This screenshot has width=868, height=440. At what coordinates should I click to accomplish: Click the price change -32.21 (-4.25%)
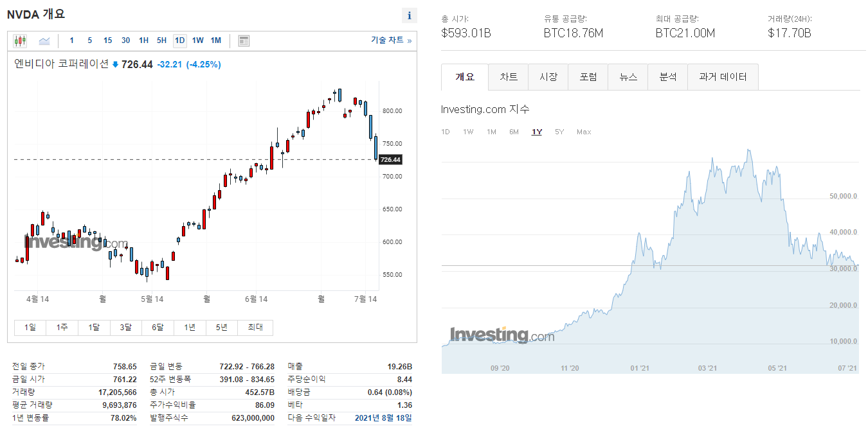coord(189,64)
